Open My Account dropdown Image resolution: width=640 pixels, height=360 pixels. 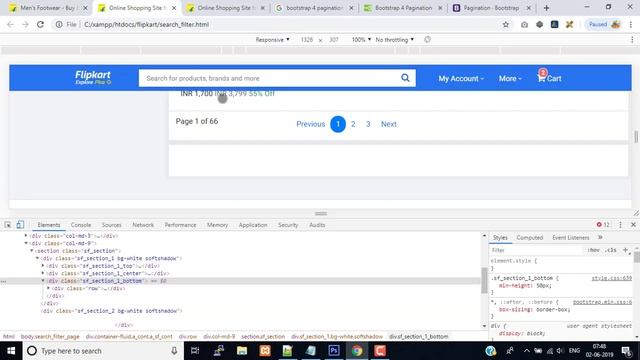click(461, 78)
